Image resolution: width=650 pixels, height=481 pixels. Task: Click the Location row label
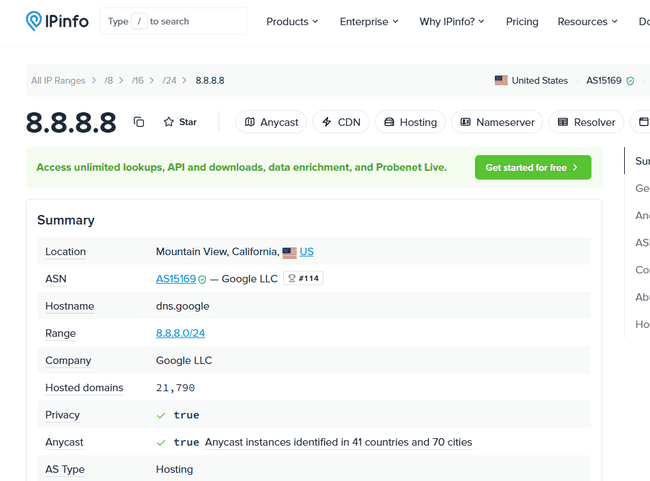tap(65, 252)
